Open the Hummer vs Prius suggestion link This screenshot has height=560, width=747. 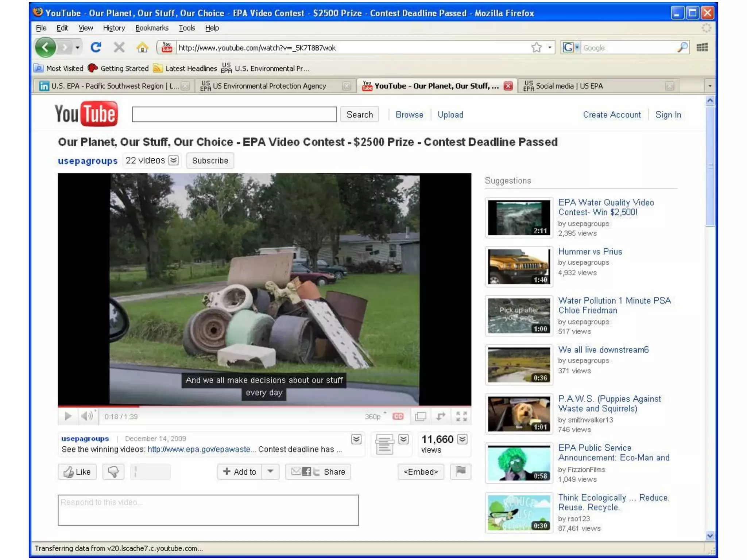pos(590,252)
